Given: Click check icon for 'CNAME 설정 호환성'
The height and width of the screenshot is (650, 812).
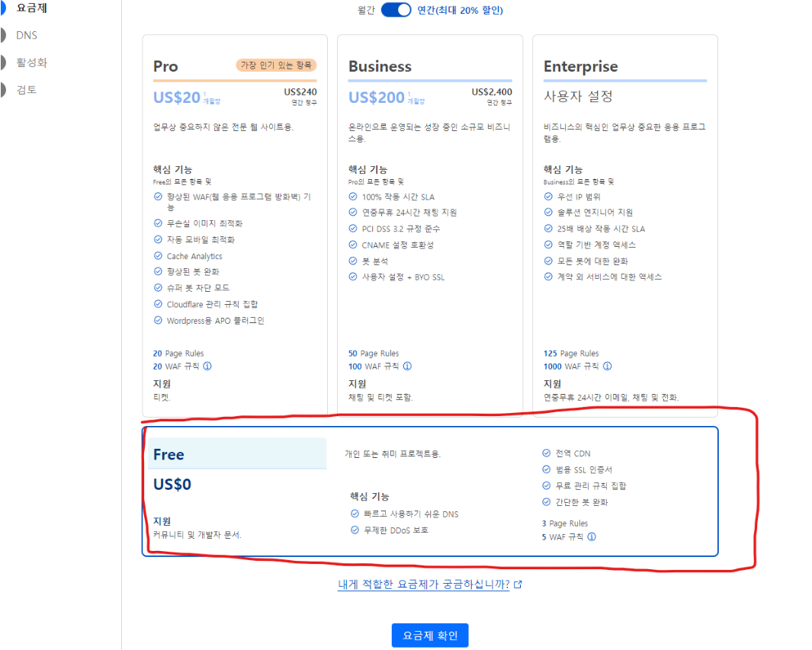Looking at the screenshot, I should coord(353,245).
